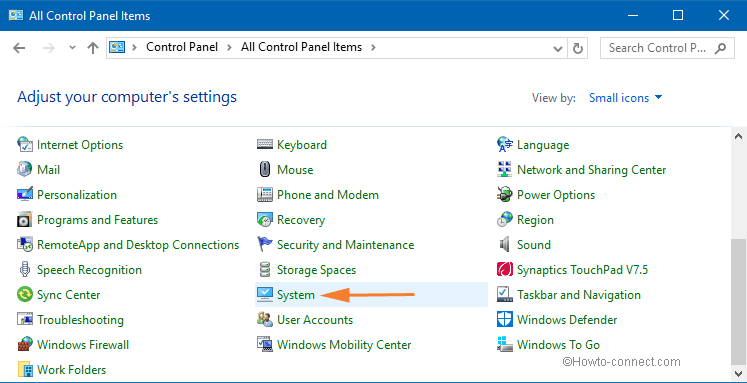
Task: Open the Keyboard link
Action: tap(302, 145)
